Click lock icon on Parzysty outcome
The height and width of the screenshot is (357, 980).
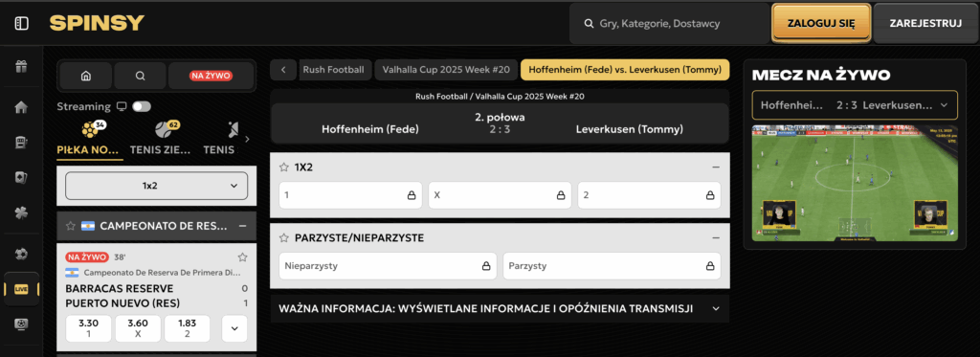tap(711, 266)
